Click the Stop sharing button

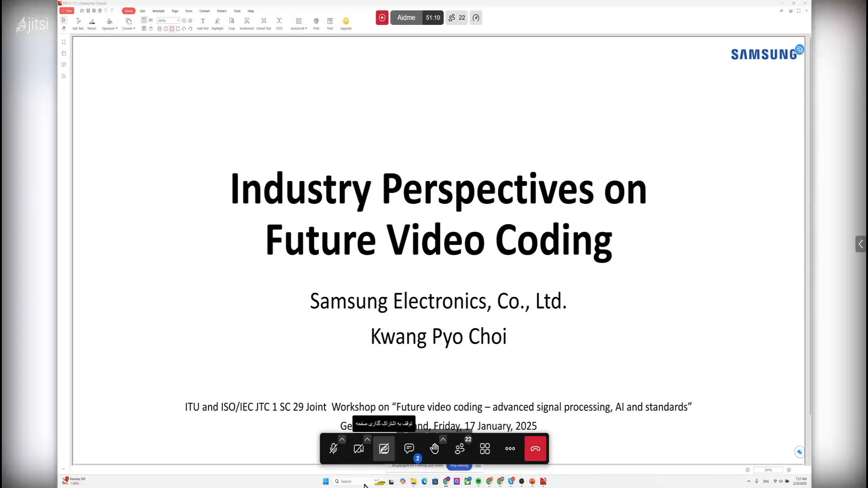pos(459,466)
